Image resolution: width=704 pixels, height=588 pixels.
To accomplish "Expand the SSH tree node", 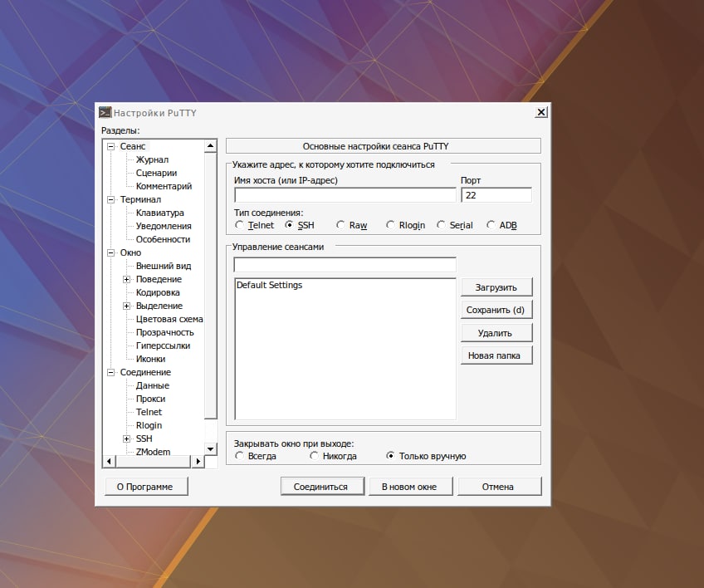I will 127,439.
